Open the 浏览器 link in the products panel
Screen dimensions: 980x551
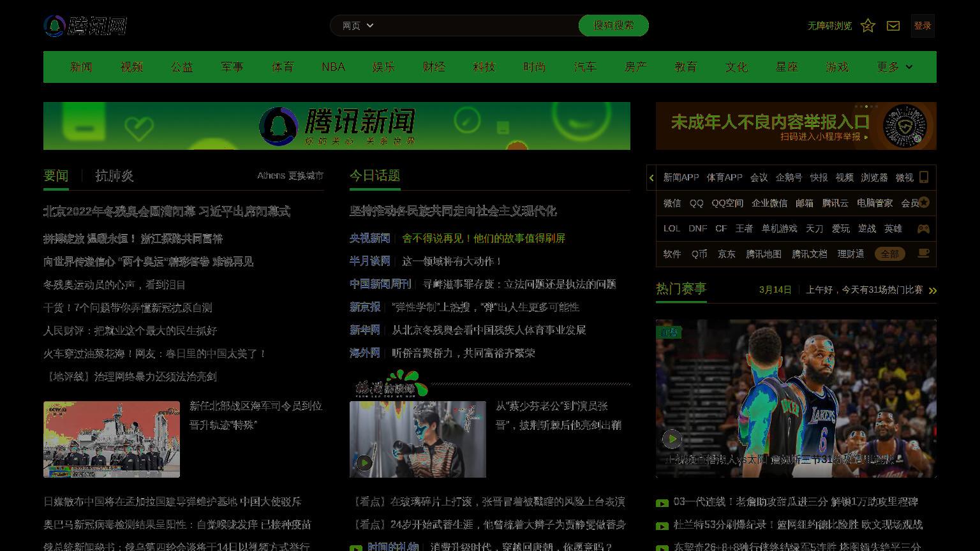[x=874, y=177]
